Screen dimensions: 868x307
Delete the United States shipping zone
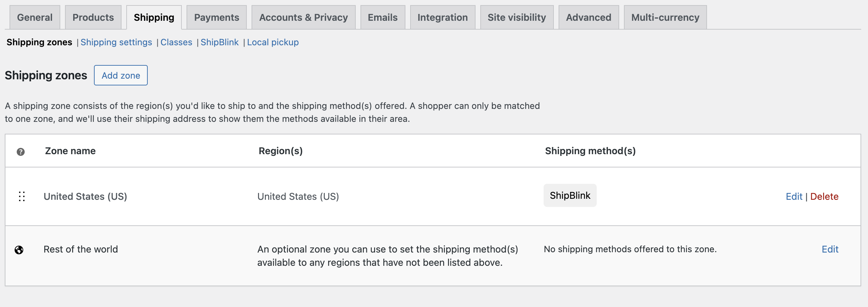(x=824, y=196)
